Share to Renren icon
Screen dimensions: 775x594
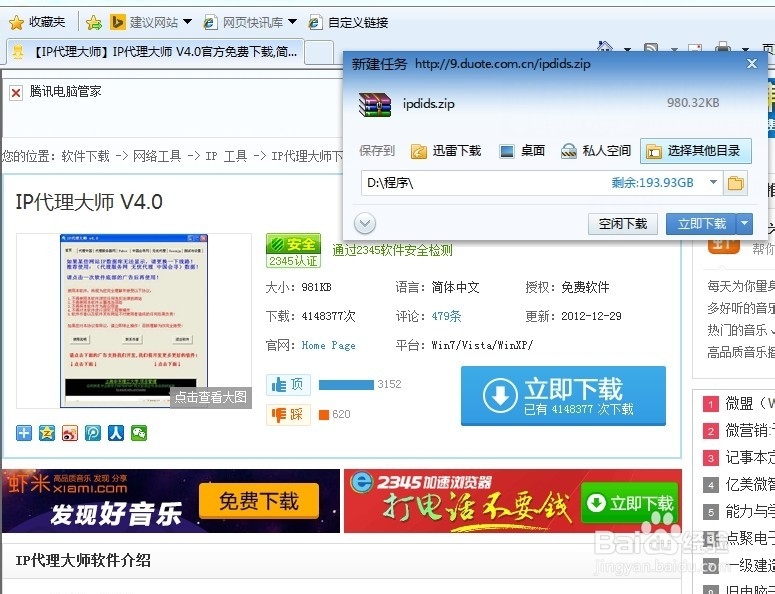tap(116, 433)
